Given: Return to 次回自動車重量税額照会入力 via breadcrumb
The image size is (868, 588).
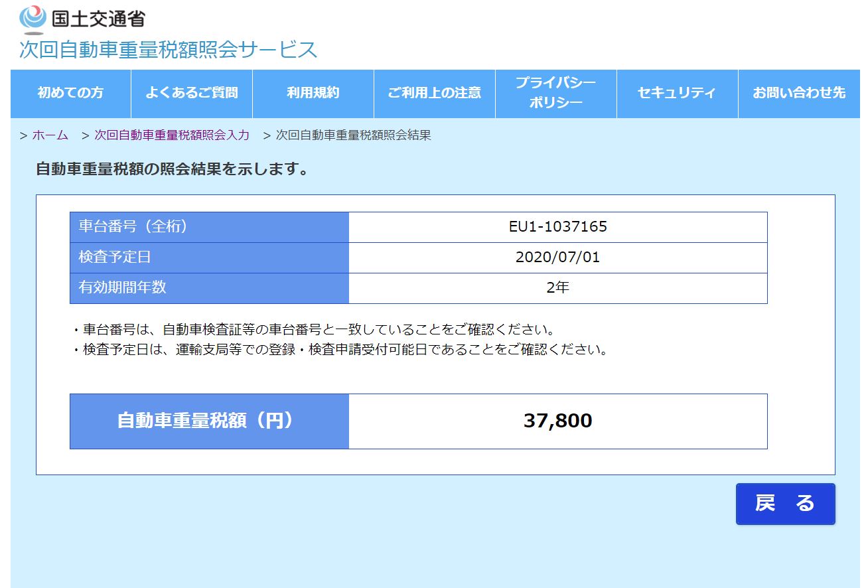Looking at the screenshot, I should click(172, 135).
